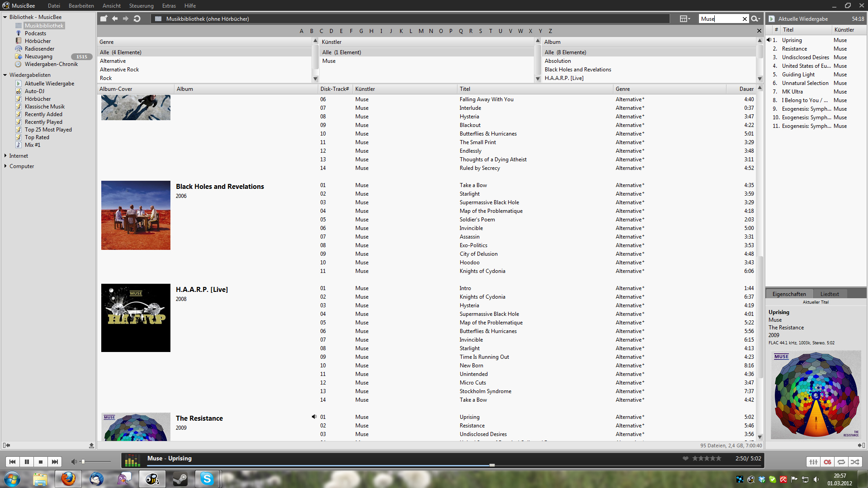The width and height of the screenshot is (868, 488).
Task: Select the Mix #1 playlist
Action: tap(32, 145)
